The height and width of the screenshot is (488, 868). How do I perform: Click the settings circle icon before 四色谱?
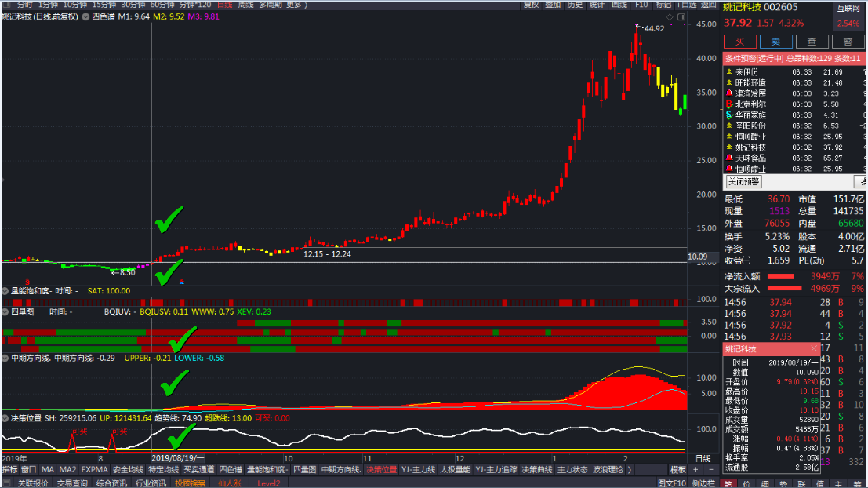tap(85, 16)
